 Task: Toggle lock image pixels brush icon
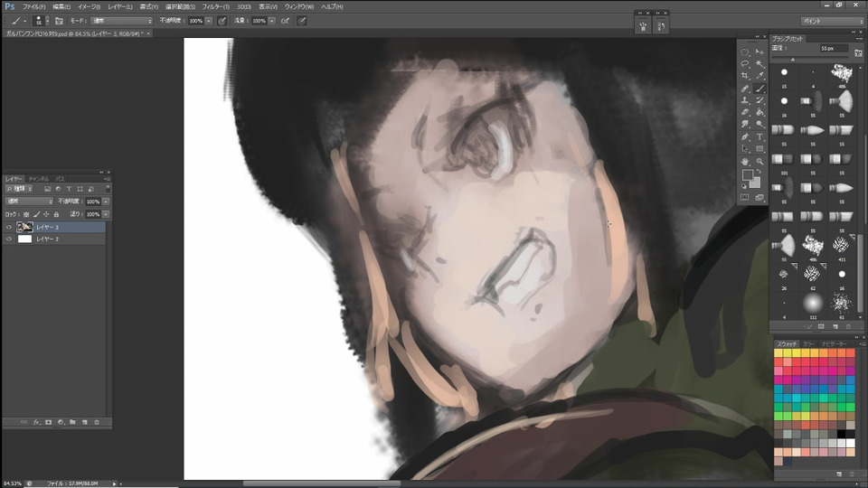point(36,214)
